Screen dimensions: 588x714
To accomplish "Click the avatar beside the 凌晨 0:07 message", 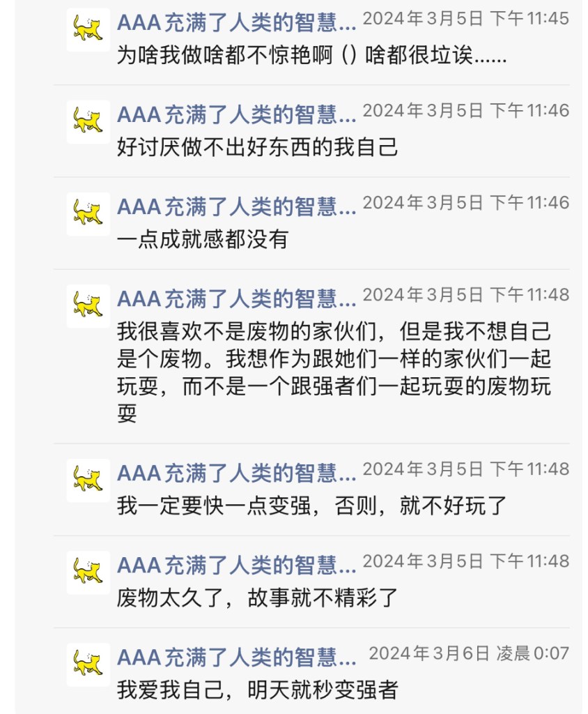I will coord(88,664).
